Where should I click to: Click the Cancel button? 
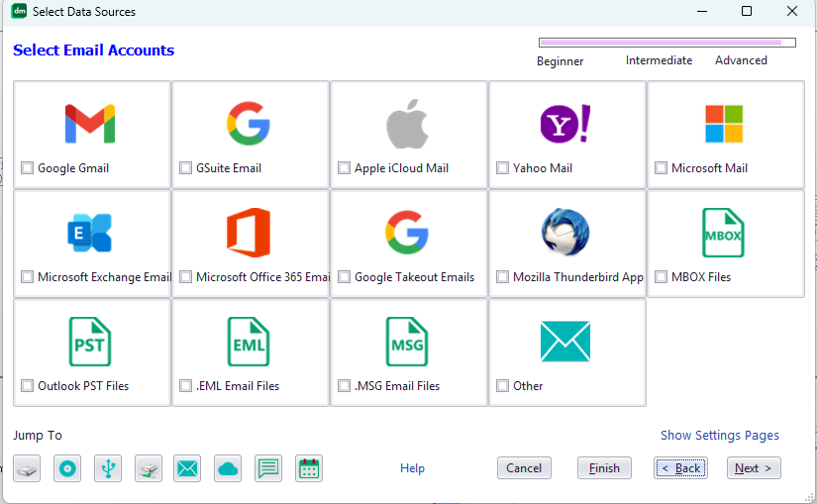tap(524, 468)
